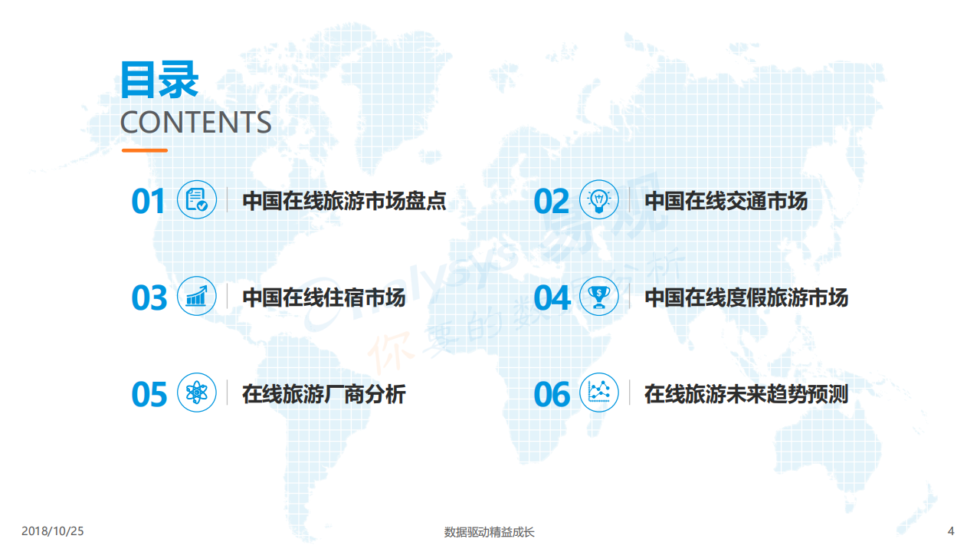The width and height of the screenshot is (980, 552).
Task: Click the 2018/10/25 date in footer
Action: coord(52,531)
